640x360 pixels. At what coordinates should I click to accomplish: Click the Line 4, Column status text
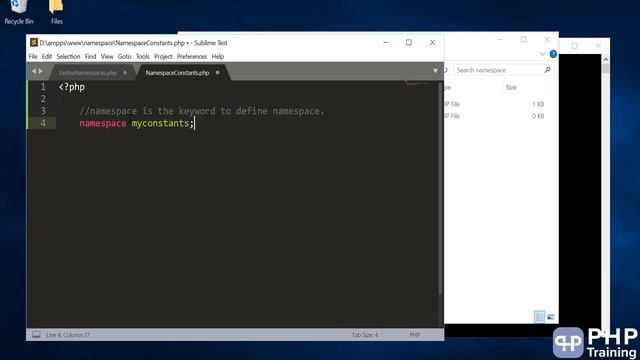(68, 335)
